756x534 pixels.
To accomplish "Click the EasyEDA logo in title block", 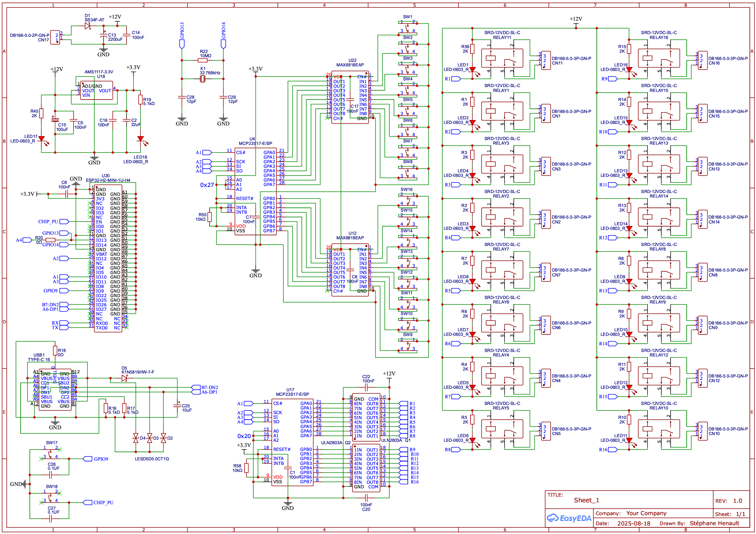I will [x=569, y=518].
